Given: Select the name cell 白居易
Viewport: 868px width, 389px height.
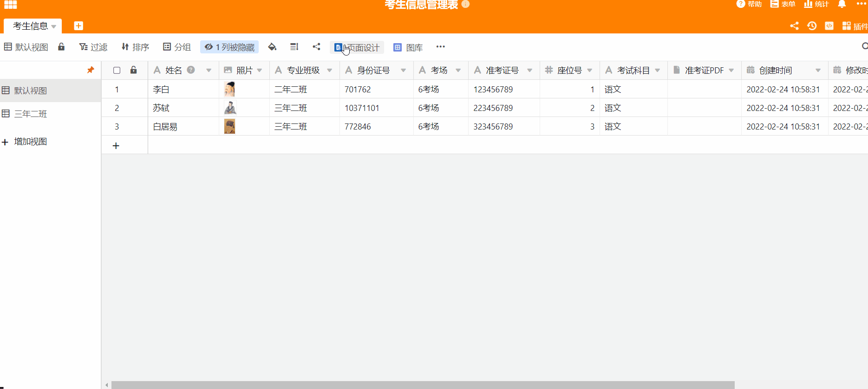Looking at the screenshot, I should coord(183,126).
